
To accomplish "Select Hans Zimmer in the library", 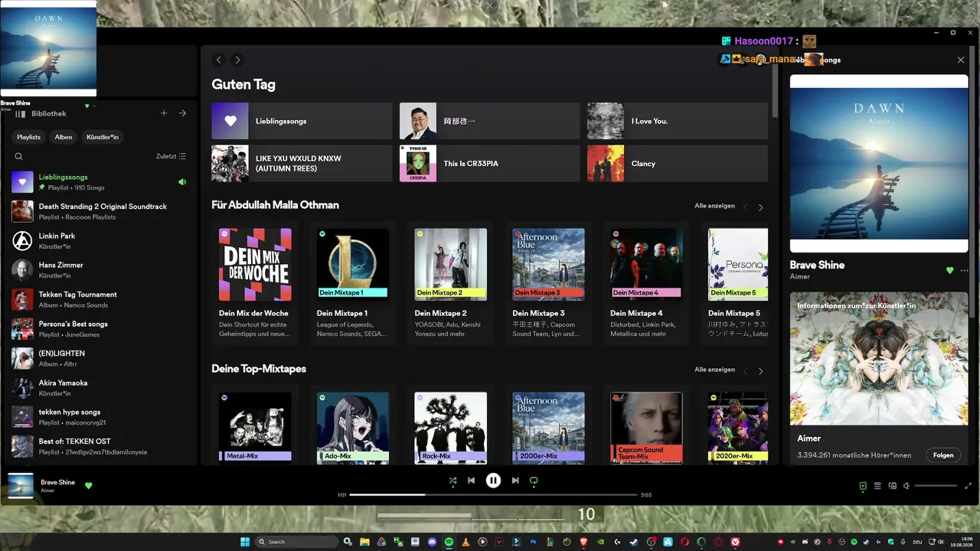I will pos(99,270).
